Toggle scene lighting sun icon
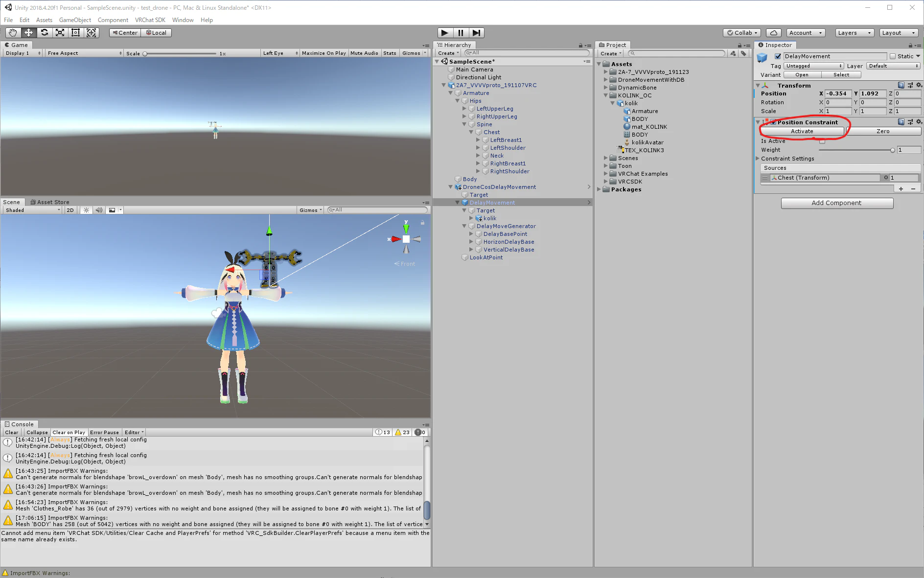924x578 pixels. (86, 210)
